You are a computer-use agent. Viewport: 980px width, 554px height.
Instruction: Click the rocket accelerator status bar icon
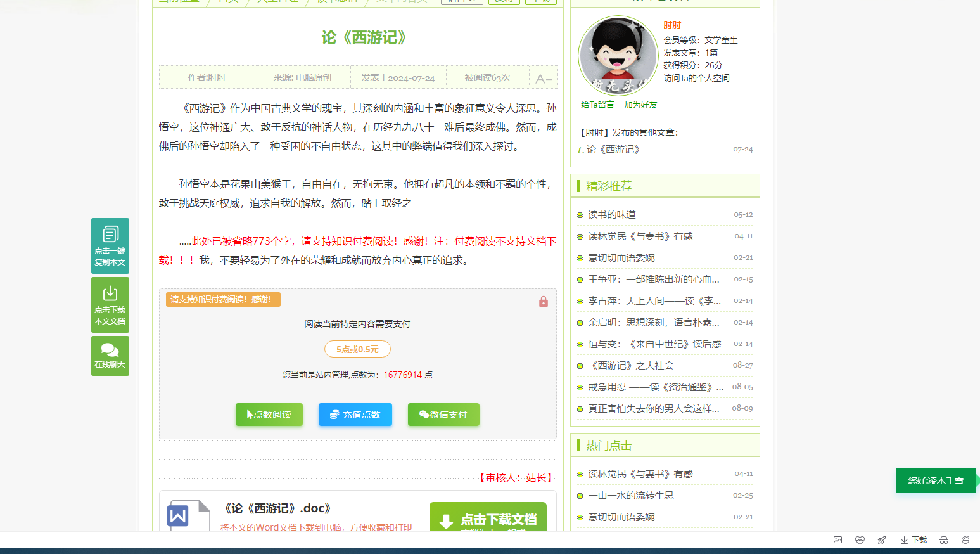pyautogui.click(x=882, y=540)
